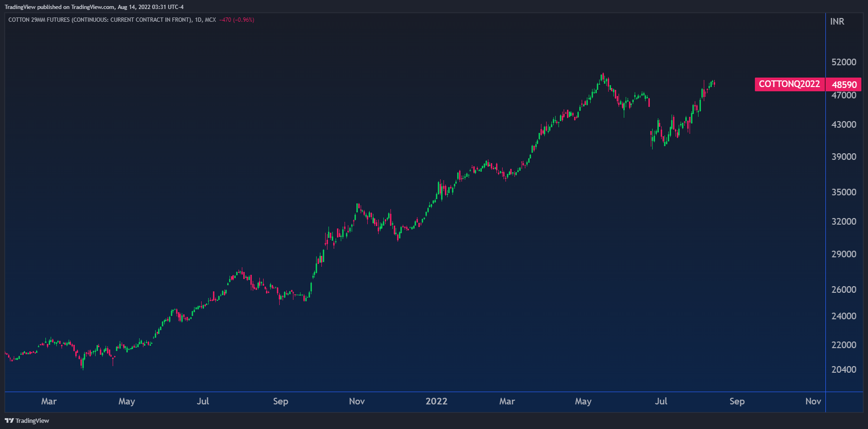Click the May 2022 peak candle
This screenshot has width=868, height=429.
602,78
